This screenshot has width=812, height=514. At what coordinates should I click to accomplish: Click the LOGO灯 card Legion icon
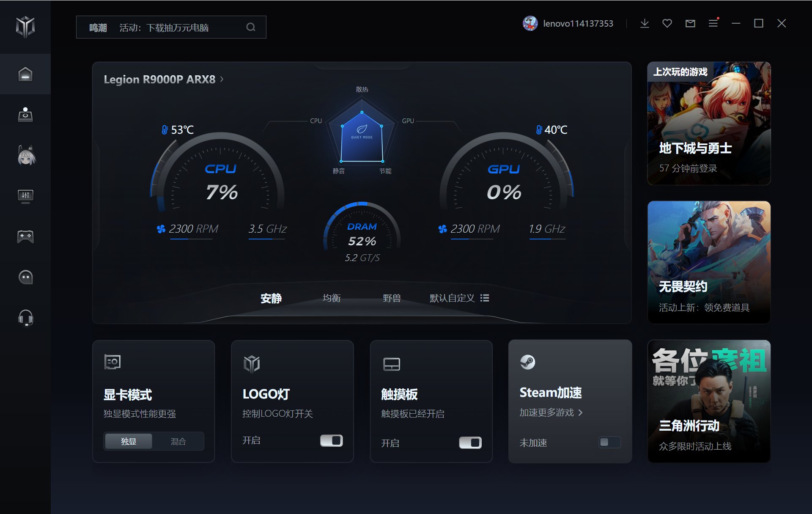pyautogui.click(x=252, y=364)
